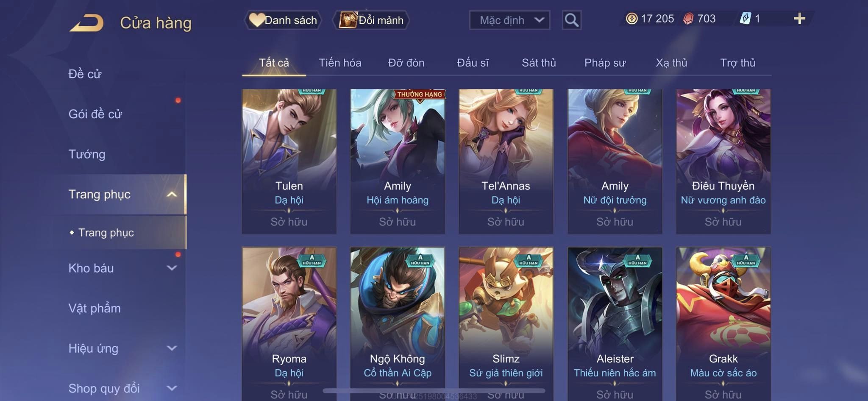Screen dimensions: 868x401
Task: Click the red gem currency icon
Action: [x=688, y=19]
